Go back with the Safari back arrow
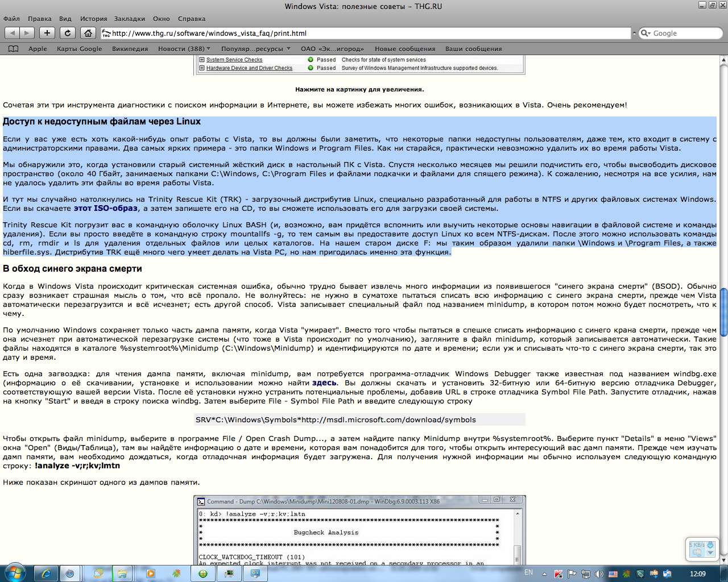 coord(12,33)
